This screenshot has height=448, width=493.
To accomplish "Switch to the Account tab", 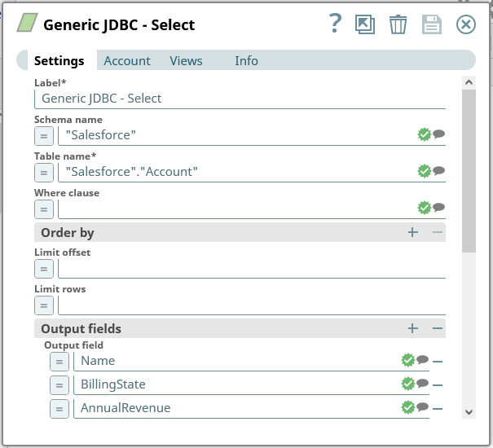I will pos(127,61).
